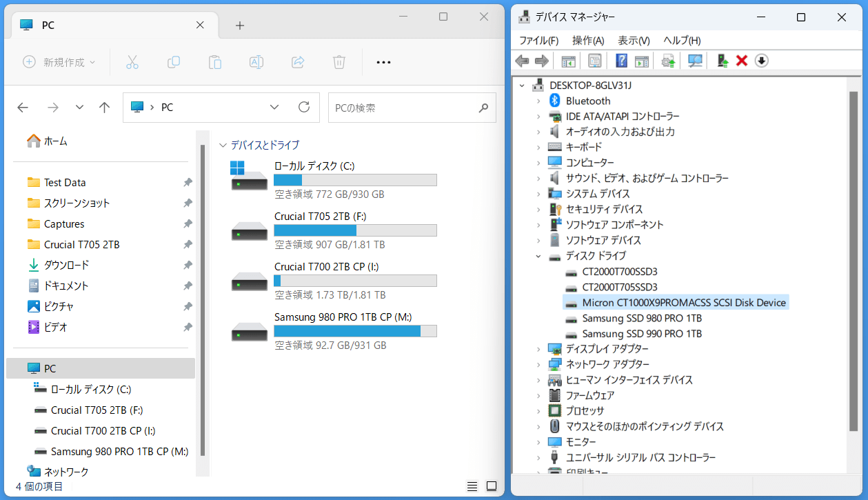Viewport: 868px width, 500px height.
Task: Click Device Manager back arrow toolbar icon
Action: pyautogui.click(x=522, y=61)
